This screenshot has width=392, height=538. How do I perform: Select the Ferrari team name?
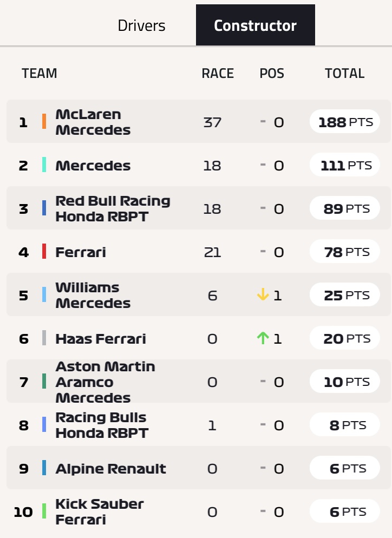click(81, 252)
